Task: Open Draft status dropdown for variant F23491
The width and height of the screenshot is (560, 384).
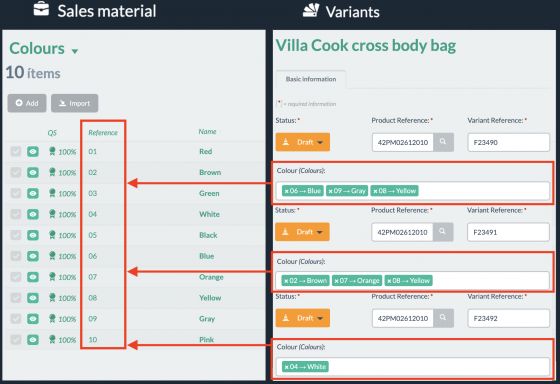Action: pos(302,232)
